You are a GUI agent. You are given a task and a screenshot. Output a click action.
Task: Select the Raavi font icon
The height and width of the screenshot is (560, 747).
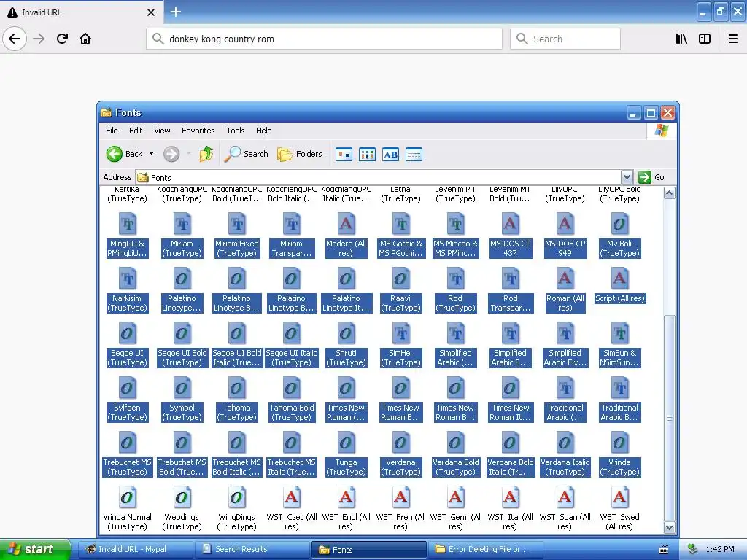(x=400, y=279)
